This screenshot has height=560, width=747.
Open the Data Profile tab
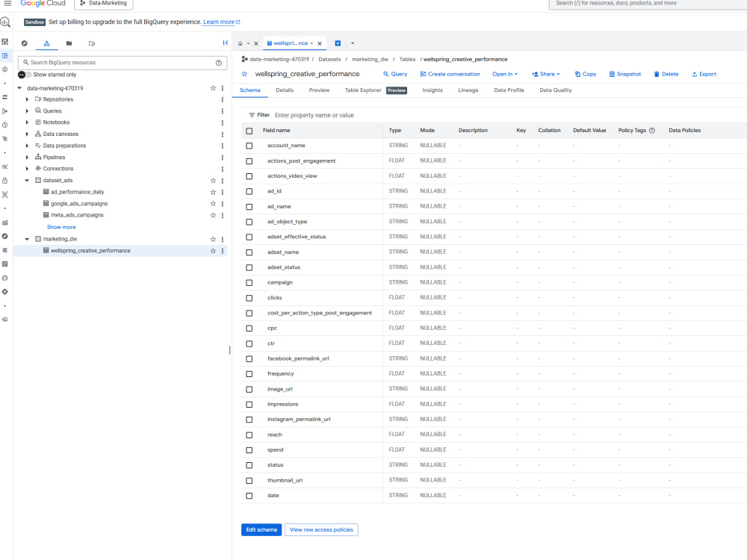click(509, 90)
